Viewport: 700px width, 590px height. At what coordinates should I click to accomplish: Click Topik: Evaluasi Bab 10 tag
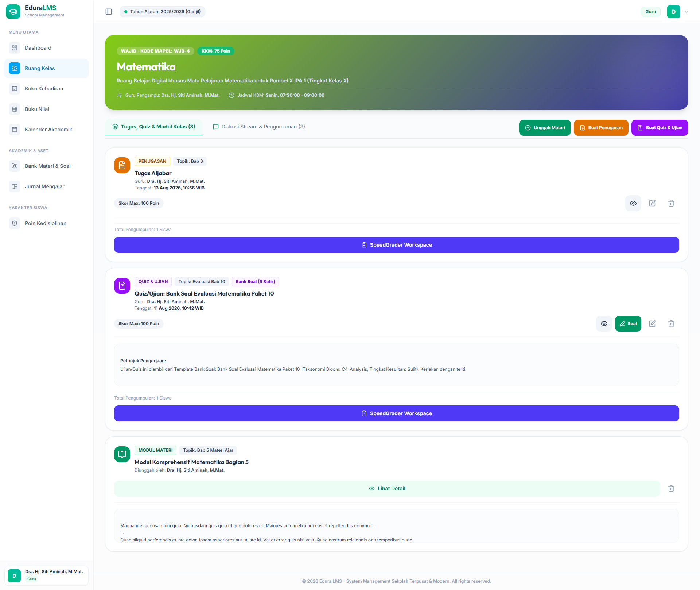click(x=202, y=282)
